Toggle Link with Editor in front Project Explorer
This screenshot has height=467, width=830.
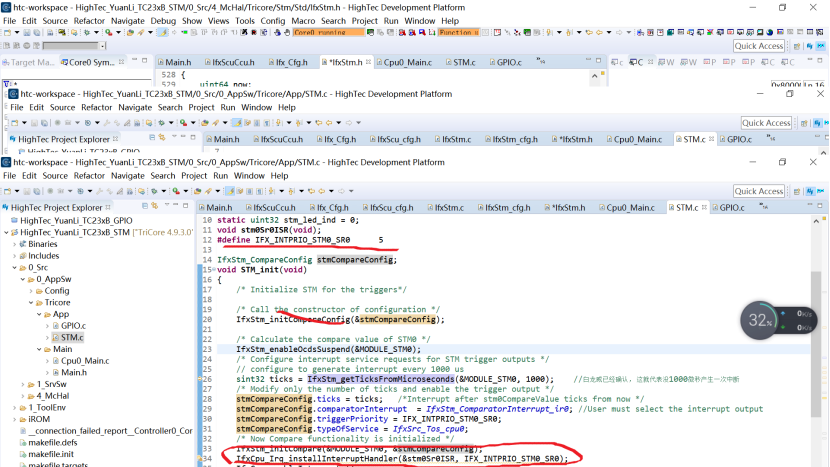click(x=155, y=205)
